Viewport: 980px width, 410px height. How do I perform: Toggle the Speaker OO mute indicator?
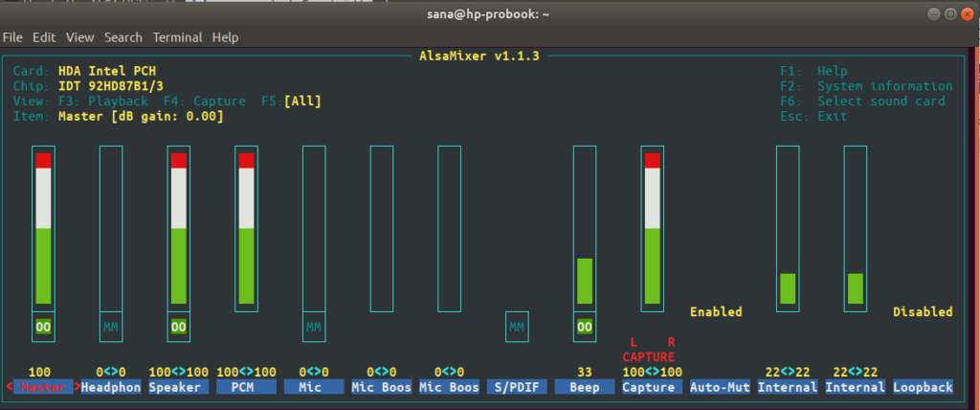(x=179, y=327)
